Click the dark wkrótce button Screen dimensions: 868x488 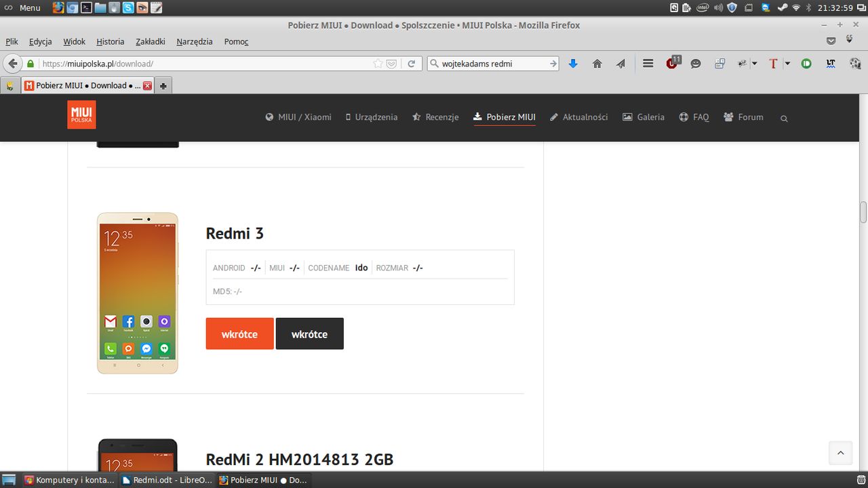click(309, 333)
